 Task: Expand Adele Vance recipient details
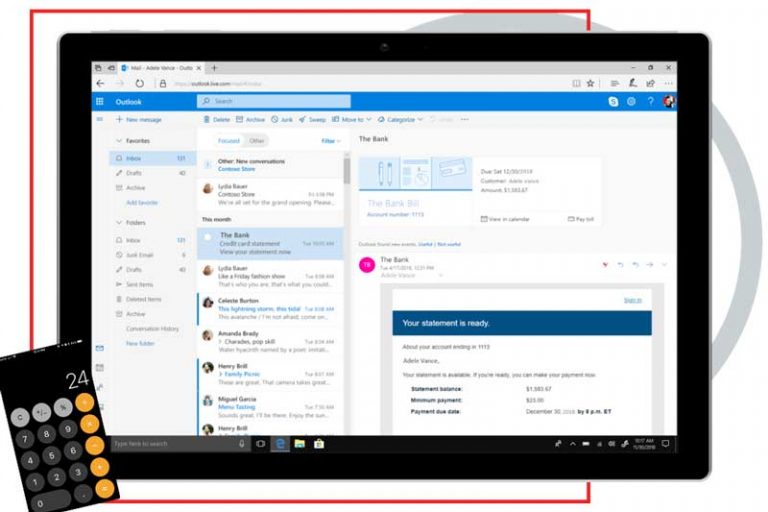point(441,275)
